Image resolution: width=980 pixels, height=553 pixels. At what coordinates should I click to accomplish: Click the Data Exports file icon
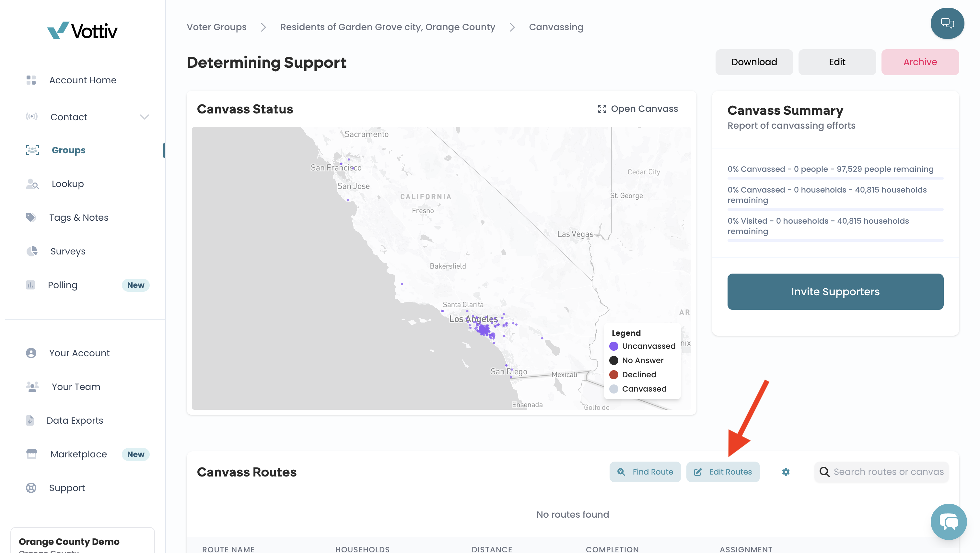click(30, 420)
